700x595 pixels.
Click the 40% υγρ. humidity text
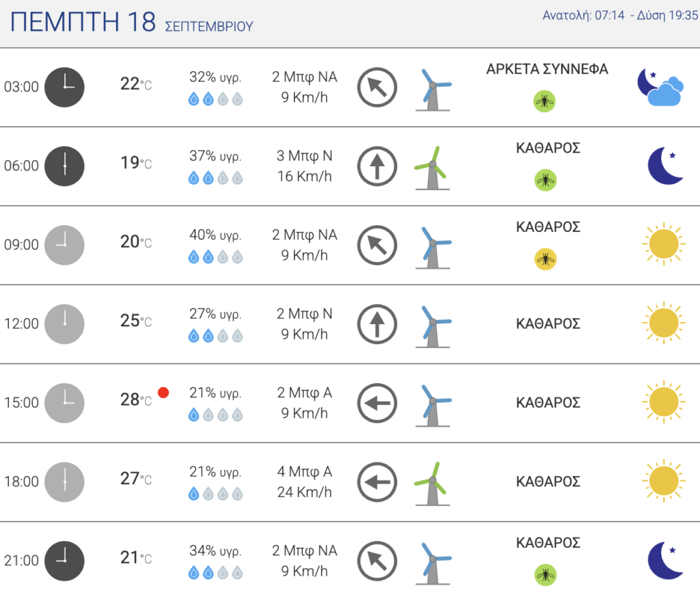tap(215, 235)
